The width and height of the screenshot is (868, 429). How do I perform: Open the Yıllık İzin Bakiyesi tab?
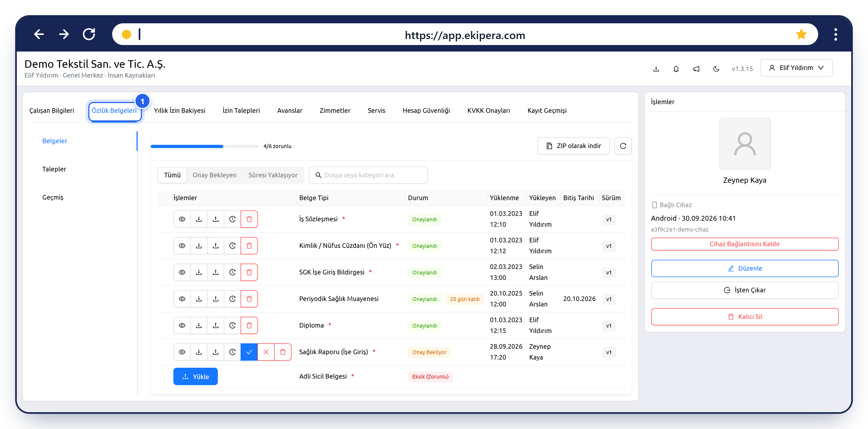180,111
